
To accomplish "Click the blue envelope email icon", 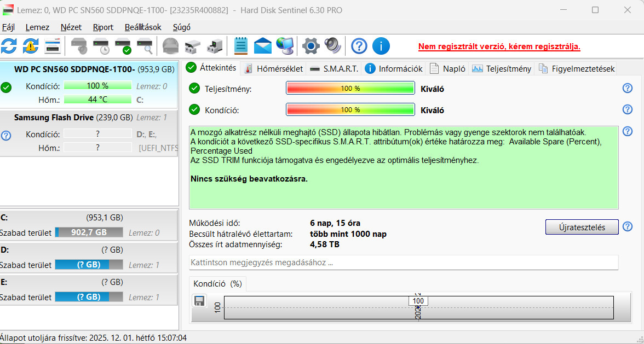I will 262,46.
